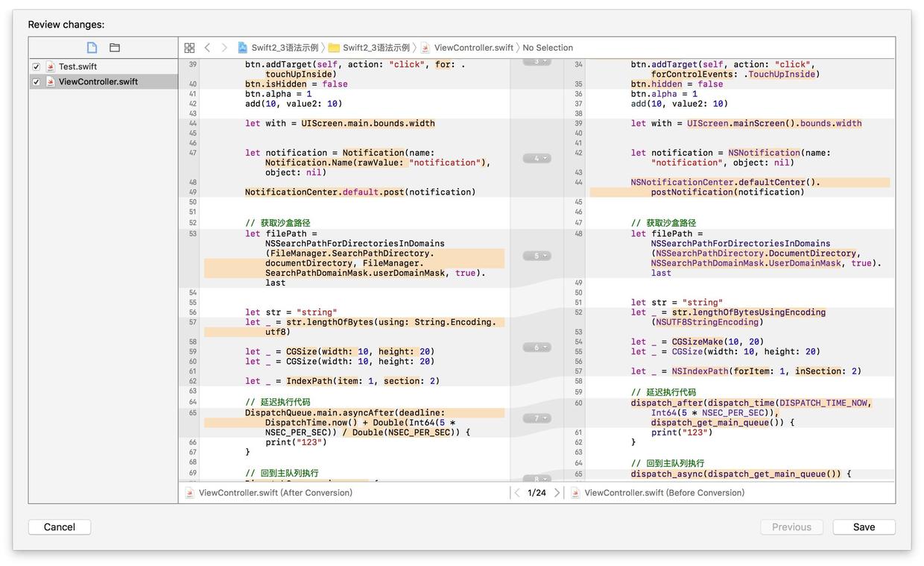Click the Save button
Screen dimensions: 924x566
click(x=864, y=527)
